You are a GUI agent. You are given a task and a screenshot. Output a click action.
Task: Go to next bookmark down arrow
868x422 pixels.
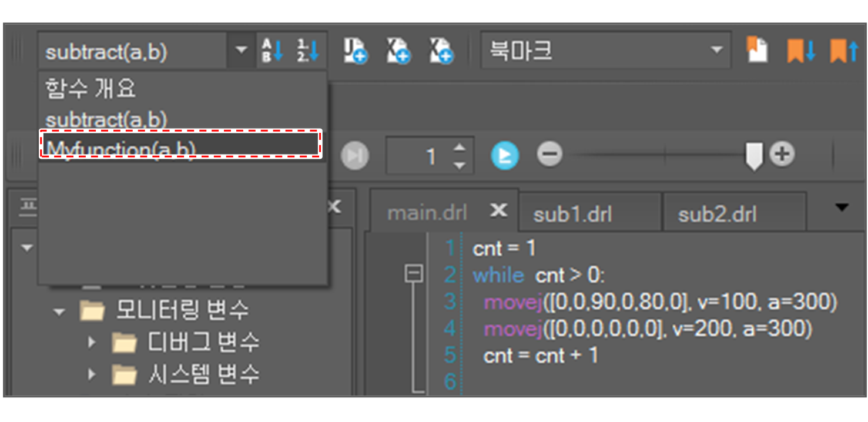(801, 51)
